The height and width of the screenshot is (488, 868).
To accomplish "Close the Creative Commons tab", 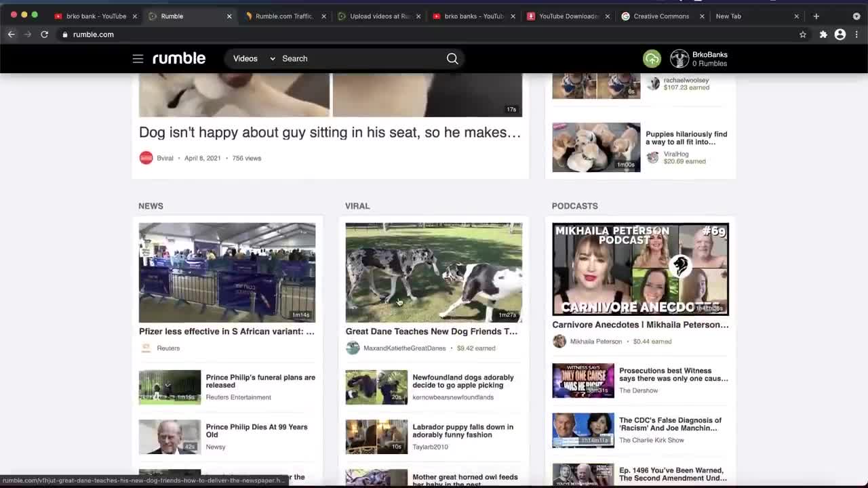I will (702, 16).
